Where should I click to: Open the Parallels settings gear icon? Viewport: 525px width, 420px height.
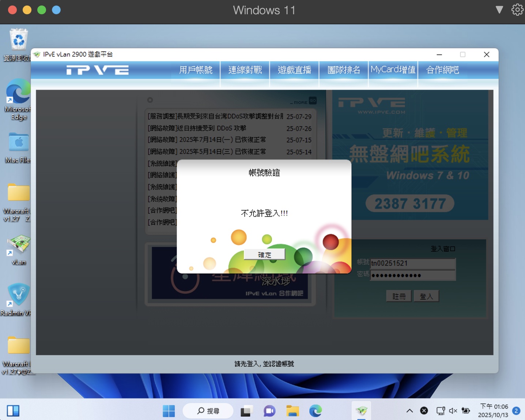[x=517, y=10]
